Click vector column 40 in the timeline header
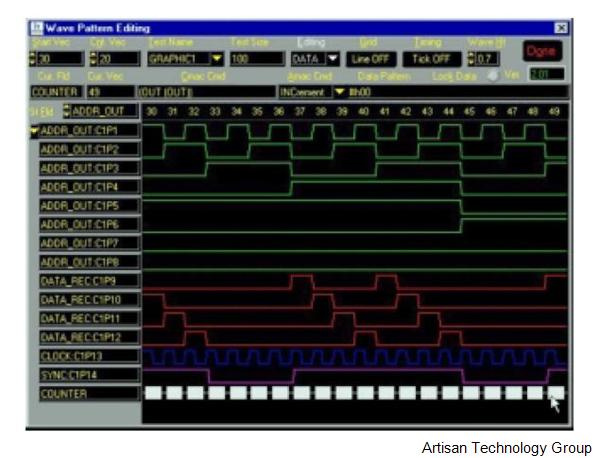600x458 pixels. click(363, 110)
